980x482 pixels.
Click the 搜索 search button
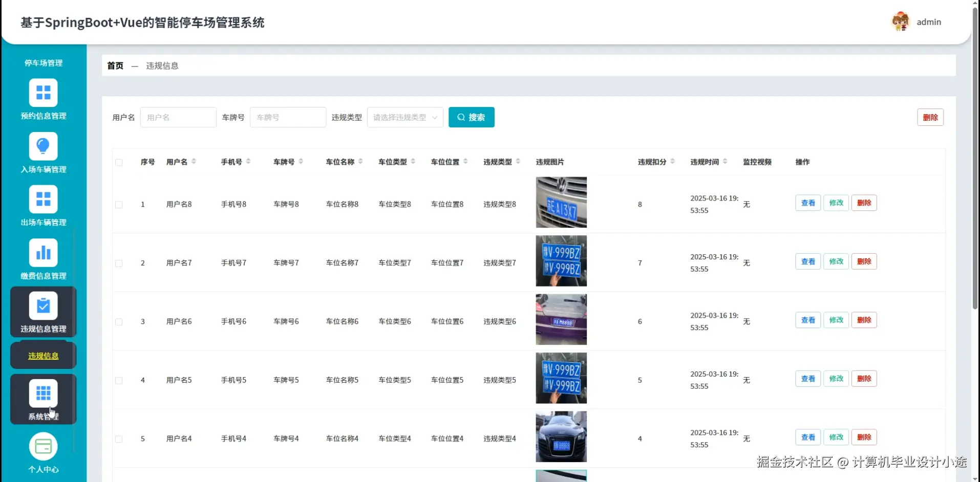coord(471,117)
